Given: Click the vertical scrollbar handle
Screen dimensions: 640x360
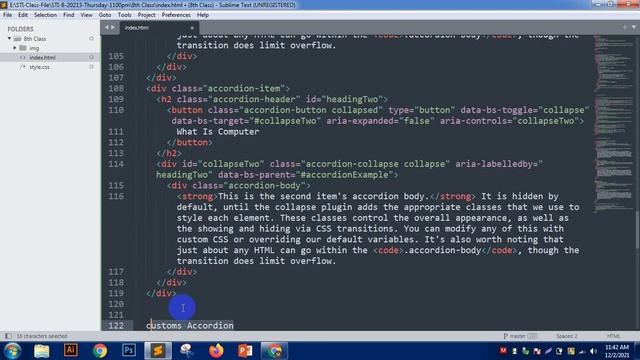Looking at the screenshot, I should click(x=638, y=230).
